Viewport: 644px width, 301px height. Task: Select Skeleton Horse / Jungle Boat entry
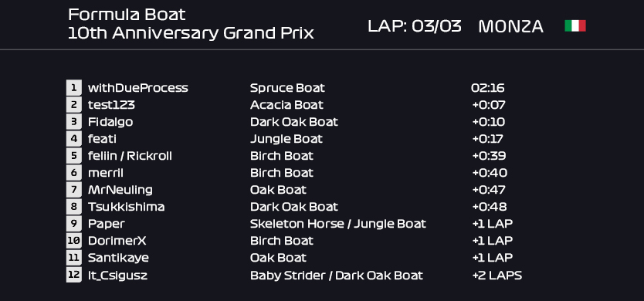pyautogui.click(x=338, y=224)
